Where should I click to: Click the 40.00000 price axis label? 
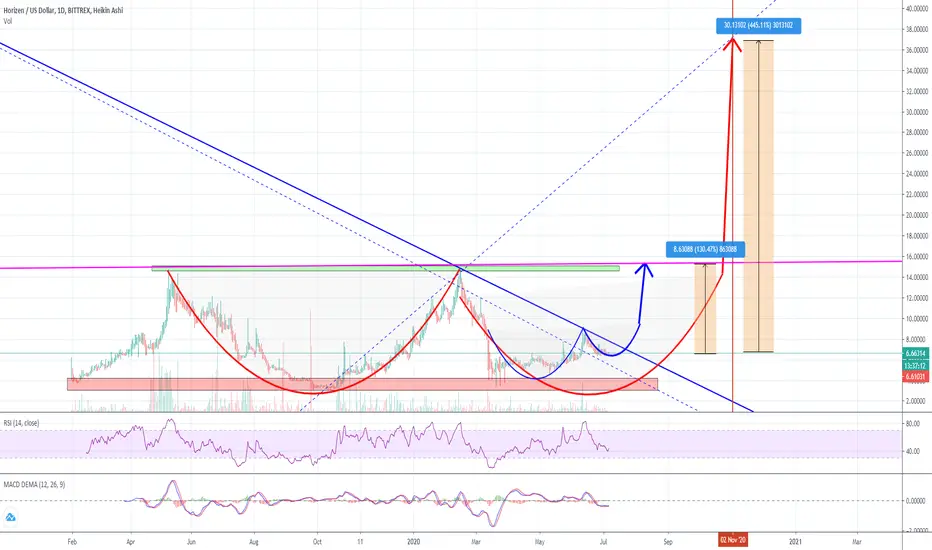coord(917,8)
